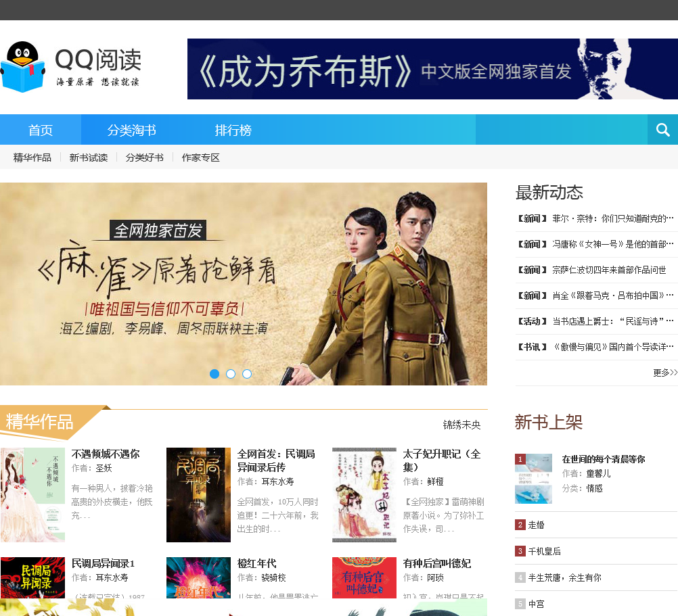This screenshot has height=616, width=678.
Task: Open the 新书试读 sub-menu item
Action: [x=89, y=158]
